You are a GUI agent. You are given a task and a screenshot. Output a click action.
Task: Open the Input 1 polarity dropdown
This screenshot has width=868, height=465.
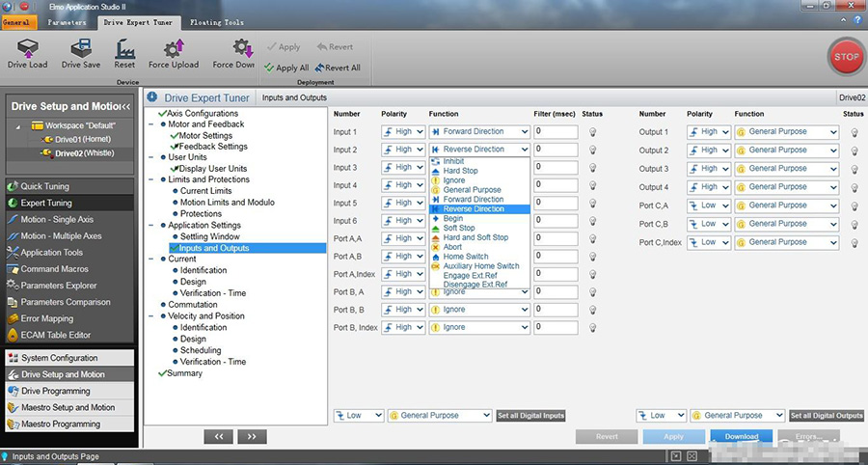[403, 132]
